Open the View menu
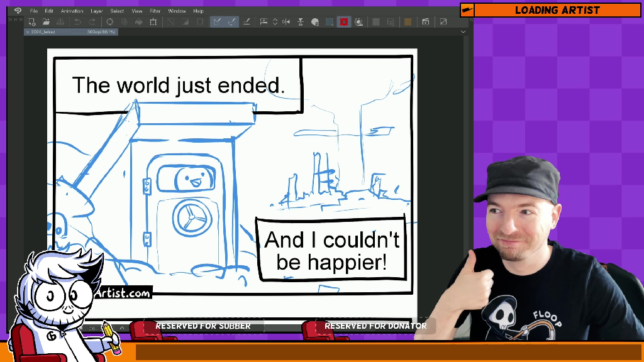 [x=136, y=11]
